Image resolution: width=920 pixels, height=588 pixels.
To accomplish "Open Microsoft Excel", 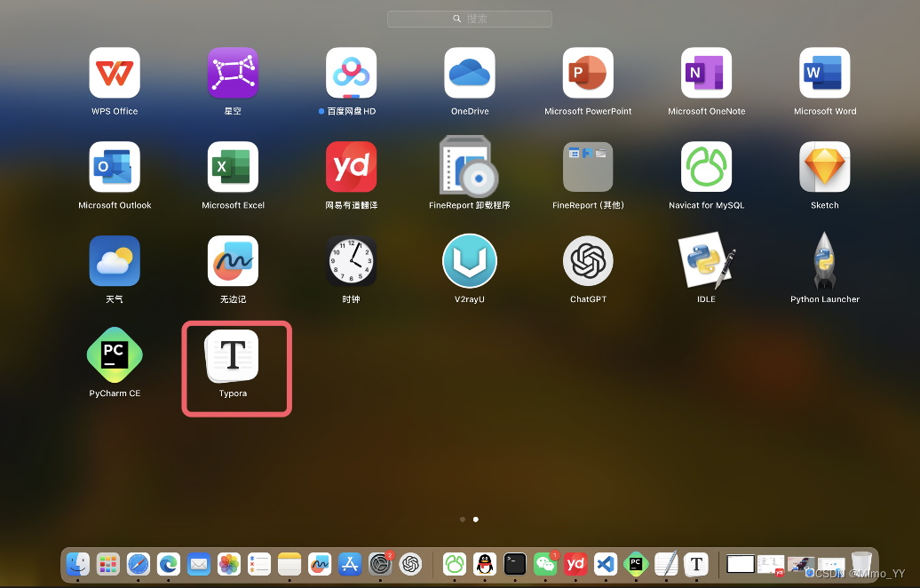I will click(233, 167).
